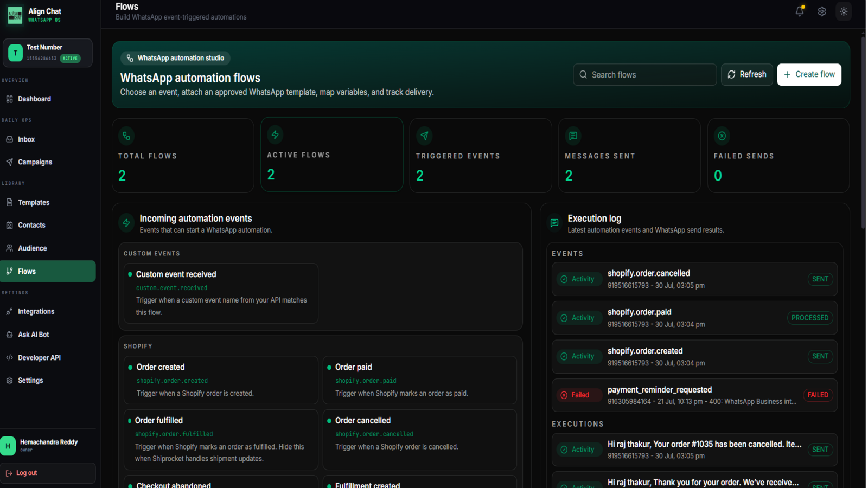This screenshot has height=488, width=868.
Task: Open Integrations settings
Action: tap(48, 311)
